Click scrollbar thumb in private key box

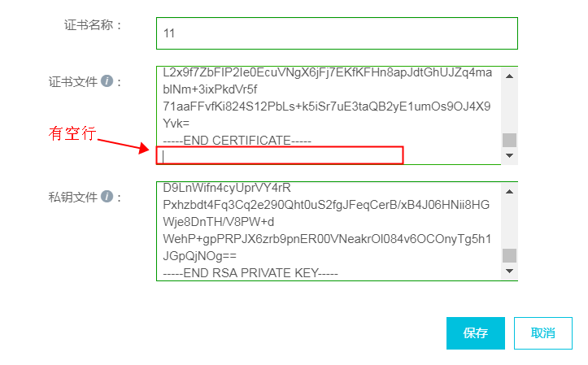click(509, 255)
